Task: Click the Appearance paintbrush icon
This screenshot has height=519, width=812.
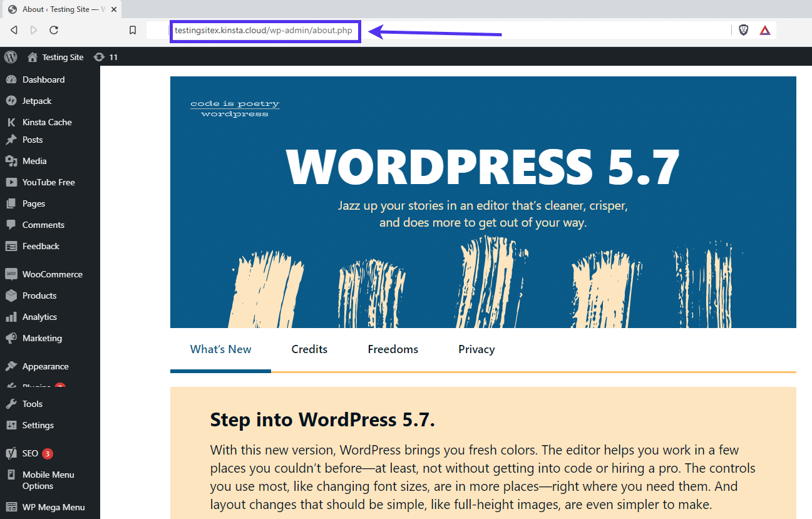Action: point(11,366)
